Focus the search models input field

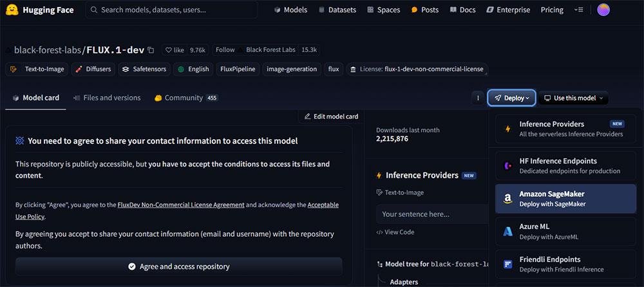[172, 10]
